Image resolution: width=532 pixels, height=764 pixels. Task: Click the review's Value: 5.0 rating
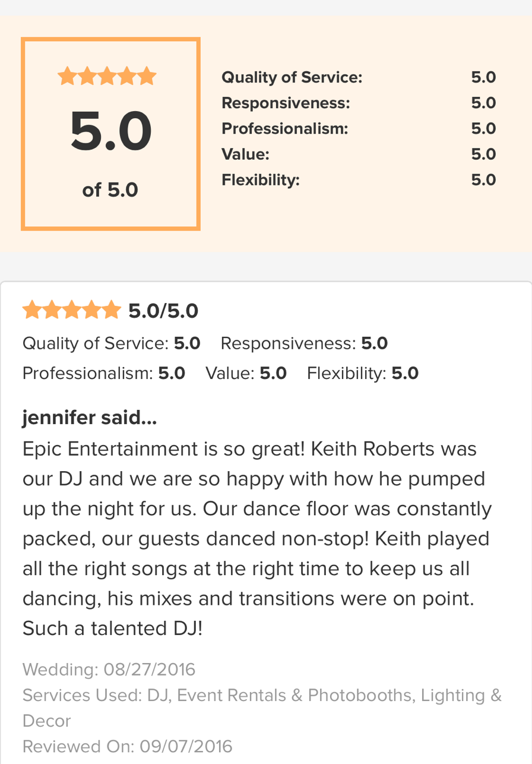pyautogui.click(x=246, y=373)
